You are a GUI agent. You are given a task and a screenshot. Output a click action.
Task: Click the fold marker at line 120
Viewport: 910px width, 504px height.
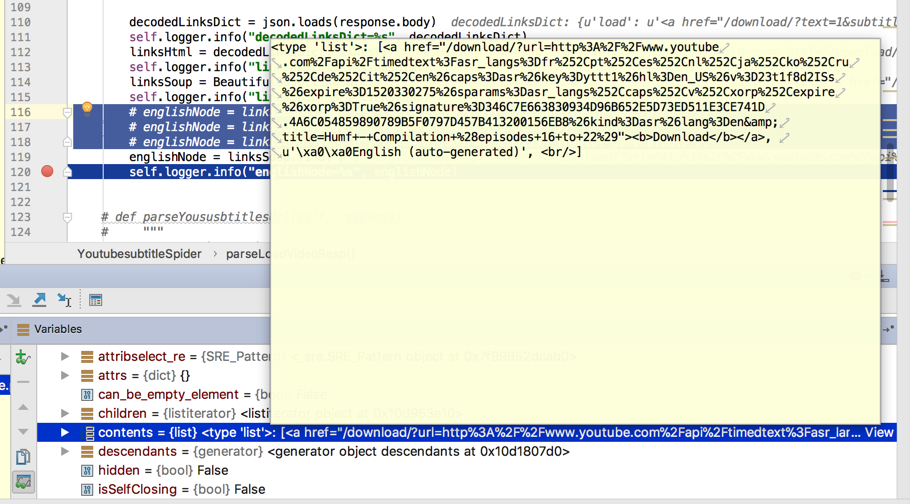(x=67, y=172)
